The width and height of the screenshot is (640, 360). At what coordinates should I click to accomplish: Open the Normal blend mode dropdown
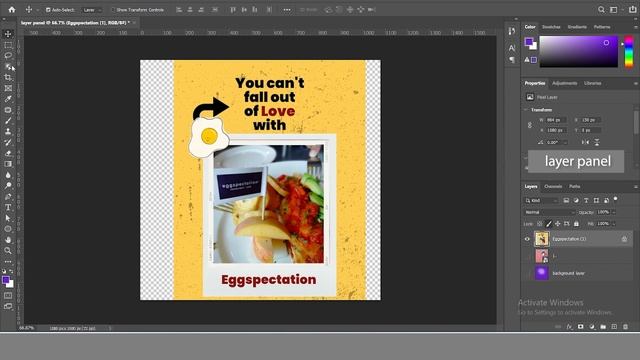(549, 212)
